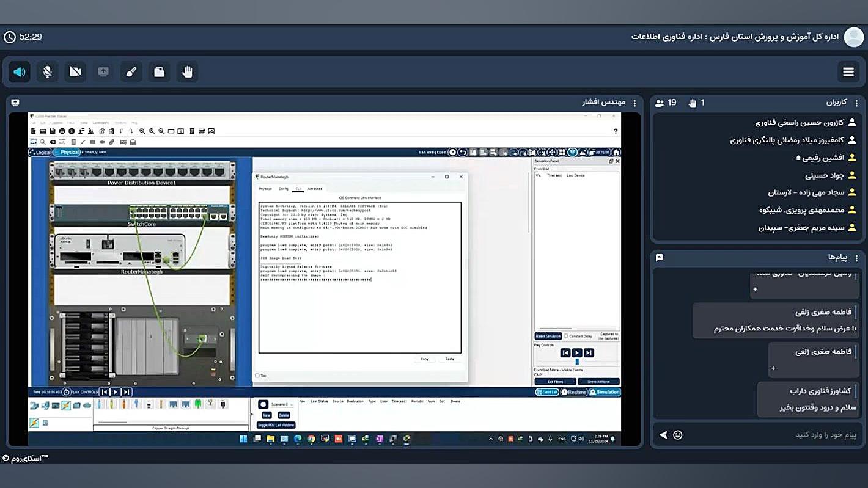Open the messages panel options menu
This screenshot has height=488, width=868.
click(856, 258)
